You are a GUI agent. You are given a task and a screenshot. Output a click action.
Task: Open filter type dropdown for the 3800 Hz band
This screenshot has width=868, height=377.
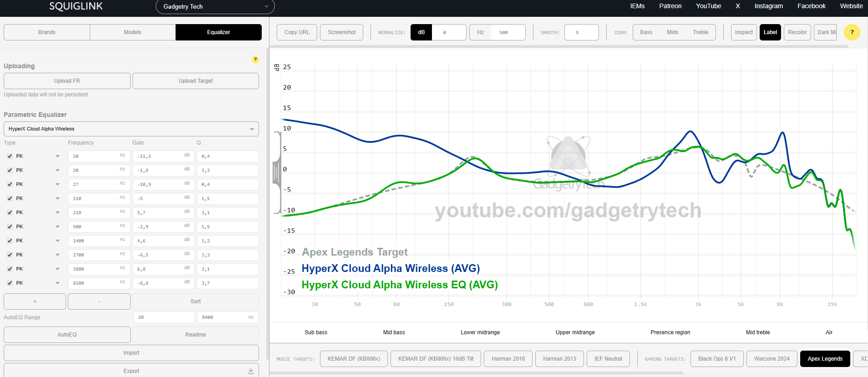click(57, 269)
